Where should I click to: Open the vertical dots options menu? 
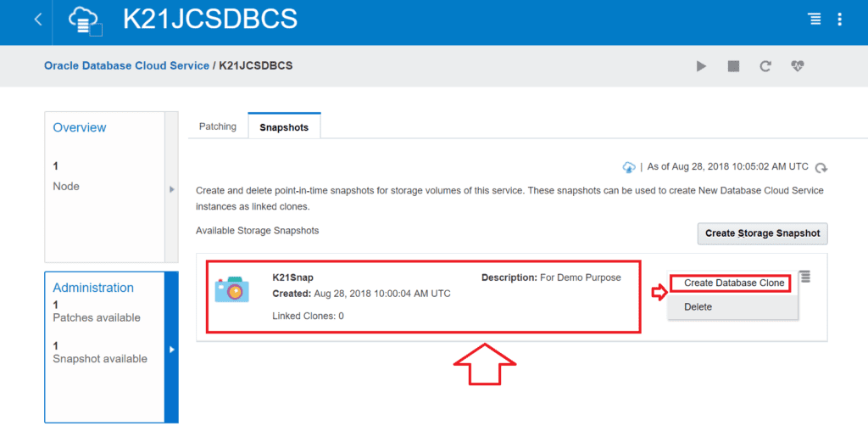coord(840,20)
